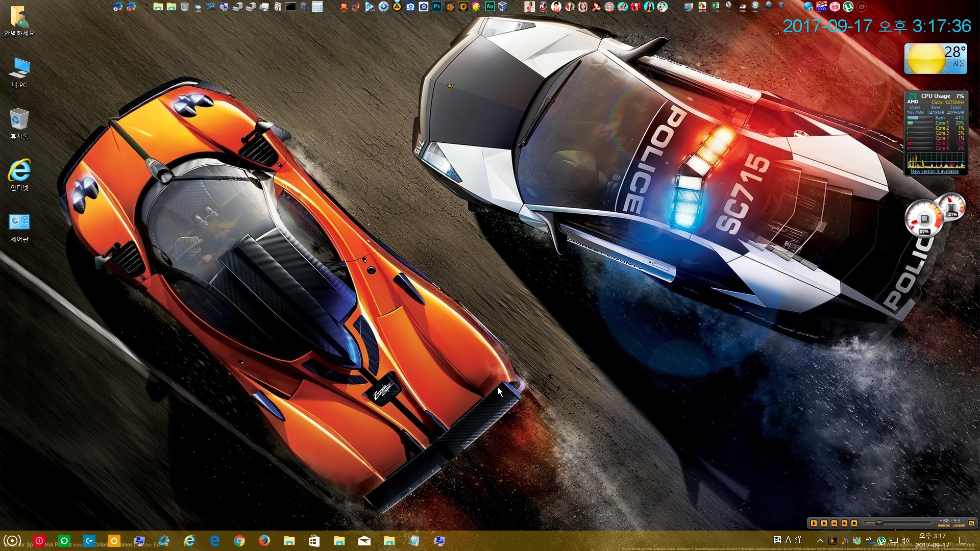Click the large desktop clock 오후 3:17:36
Viewport: 980px width, 551px height.
coord(877,26)
